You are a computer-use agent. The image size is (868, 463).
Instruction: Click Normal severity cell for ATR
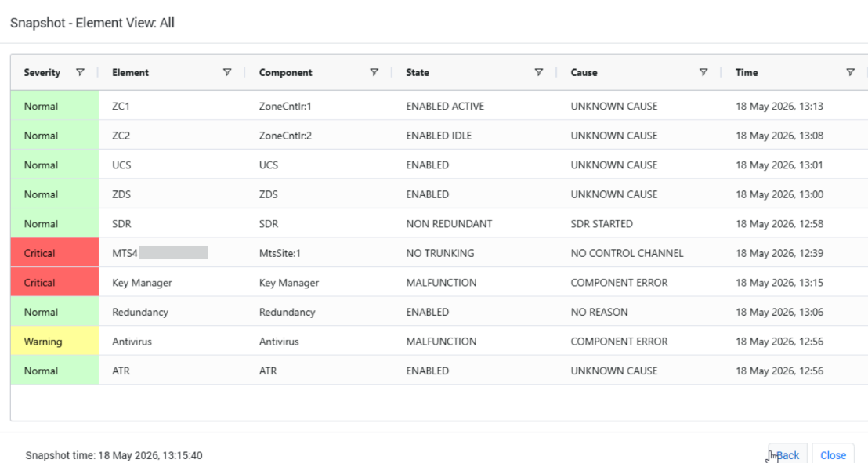(x=55, y=371)
